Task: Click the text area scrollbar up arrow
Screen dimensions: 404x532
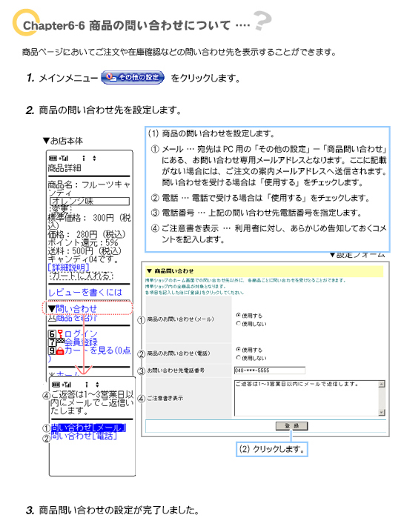Action: pyautogui.click(x=382, y=384)
